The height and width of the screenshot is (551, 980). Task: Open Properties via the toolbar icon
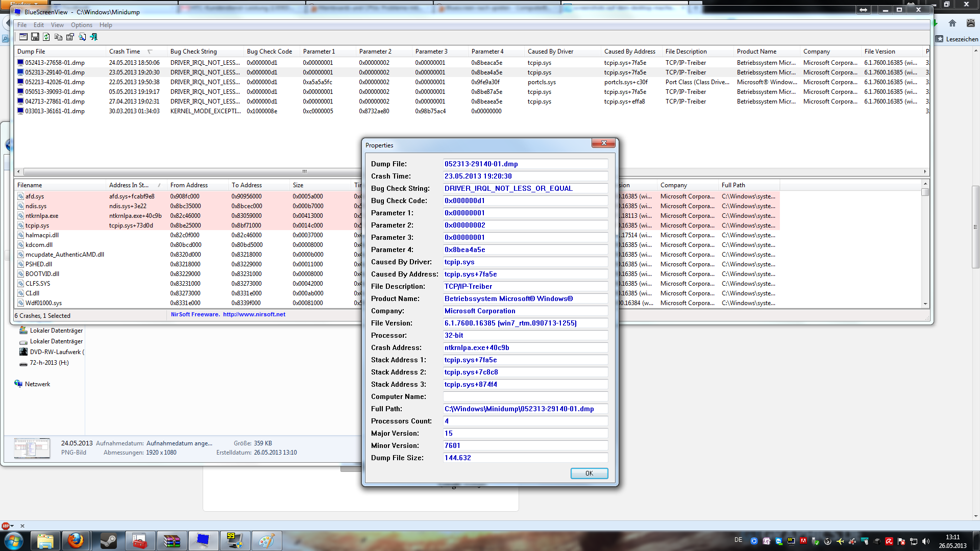(70, 37)
